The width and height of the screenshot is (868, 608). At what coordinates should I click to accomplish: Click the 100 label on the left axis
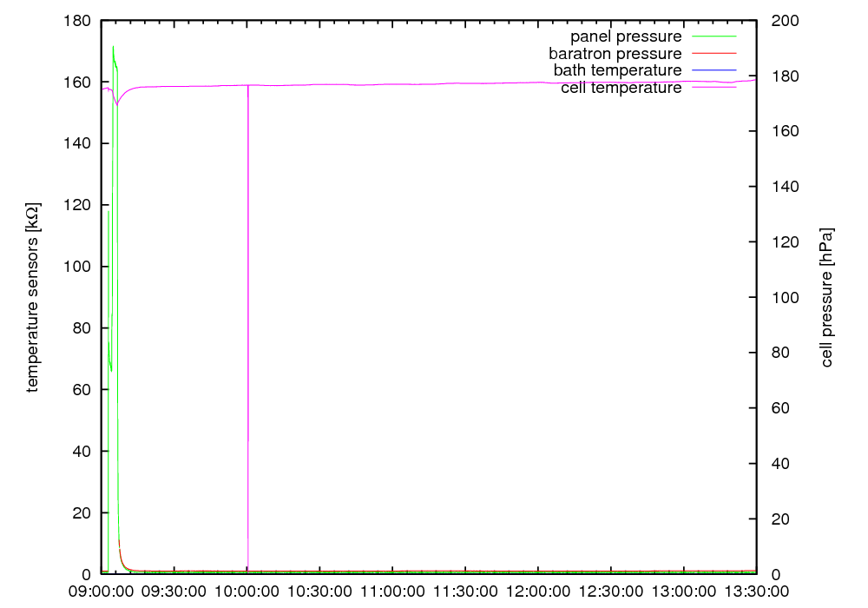(x=78, y=267)
